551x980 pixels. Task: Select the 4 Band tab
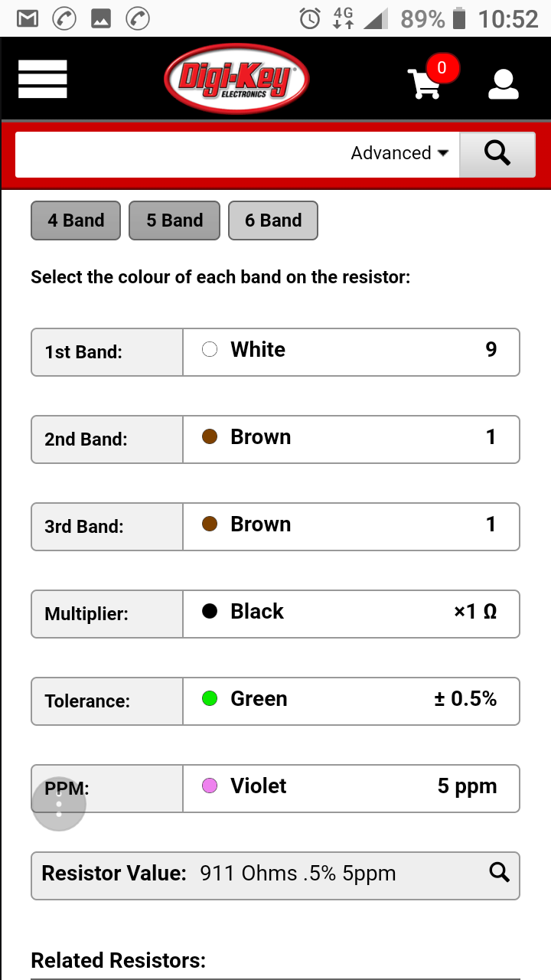coord(76,220)
